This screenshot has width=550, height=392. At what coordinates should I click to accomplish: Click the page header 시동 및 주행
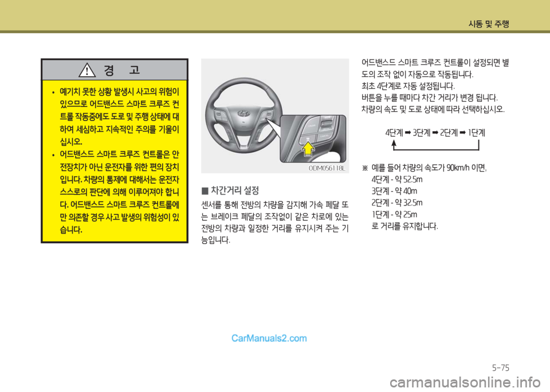click(x=489, y=24)
